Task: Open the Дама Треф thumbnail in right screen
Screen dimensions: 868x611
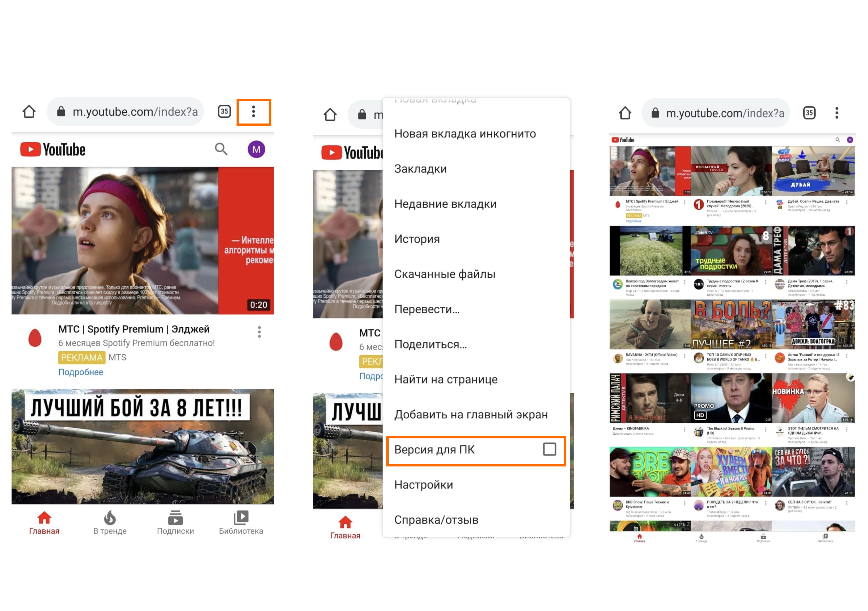Action: tap(813, 251)
